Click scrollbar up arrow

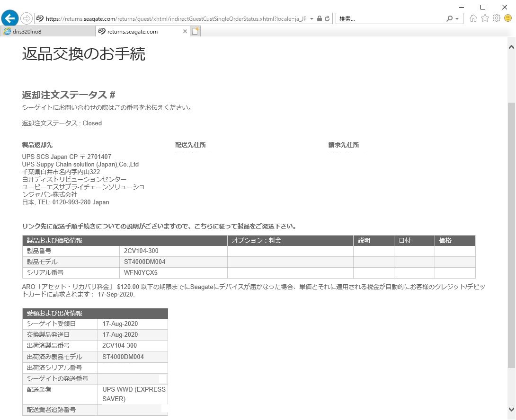[x=511, y=47]
